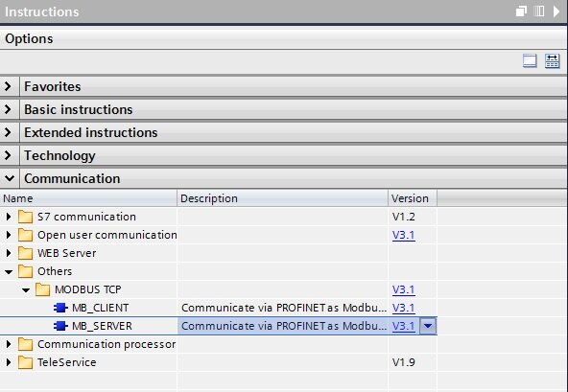Click the V1.9 version of TeleService
The width and height of the screenshot is (568, 392).
404,362
